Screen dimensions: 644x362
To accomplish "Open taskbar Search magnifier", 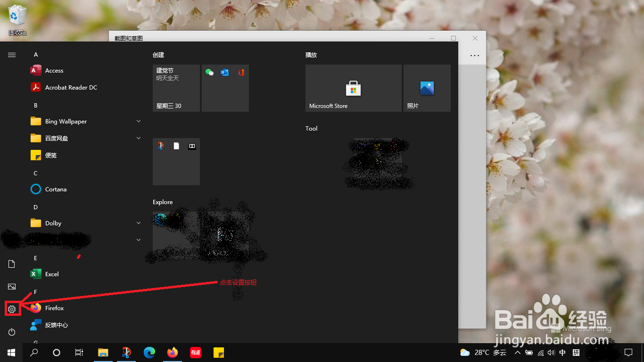I will [x=34, y=353].
